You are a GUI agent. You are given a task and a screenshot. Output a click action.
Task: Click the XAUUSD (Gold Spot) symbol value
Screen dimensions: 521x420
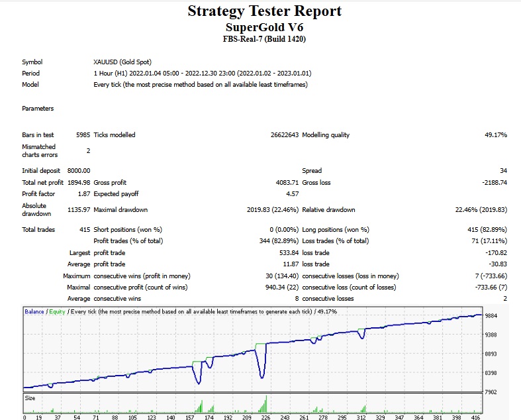coord(122,62)
